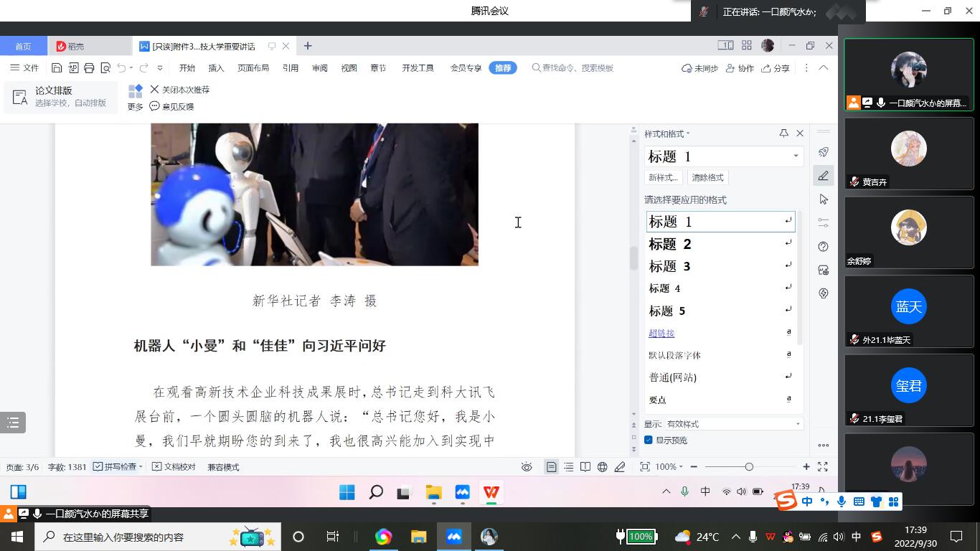This screenshot has height=551, width=980.
Task: Toggle 文档校对 in status bar
Action: 174,467
